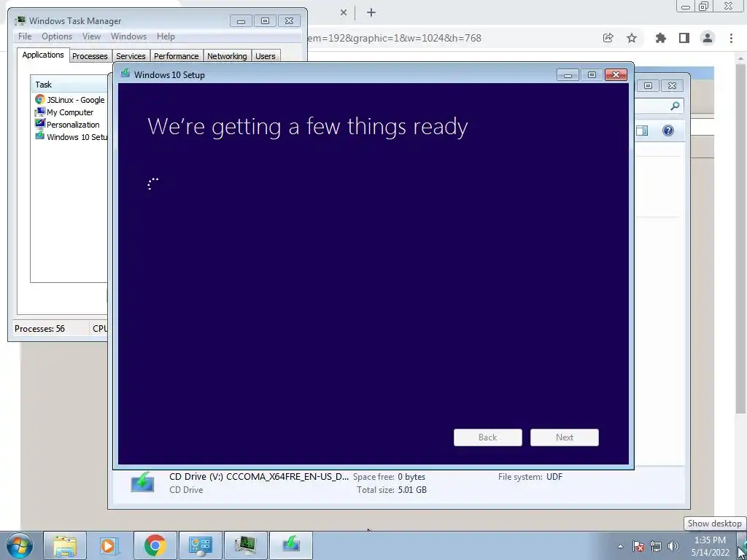Open the Start menu orb
Image resolution: width=747 pixels, height=560 pixels.
19,545
